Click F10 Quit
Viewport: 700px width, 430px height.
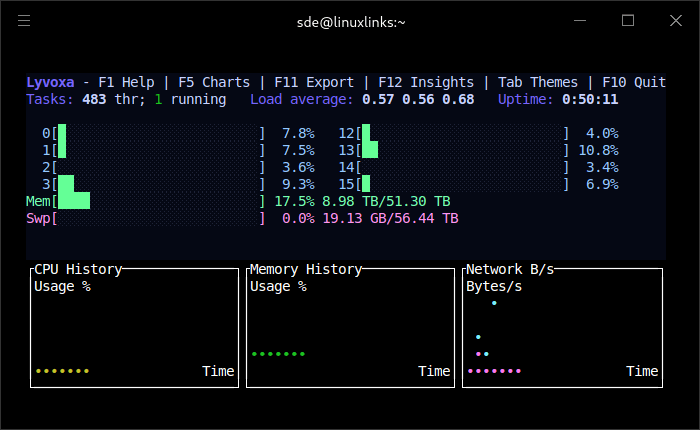pyautogui.click(x=634, y=82)
